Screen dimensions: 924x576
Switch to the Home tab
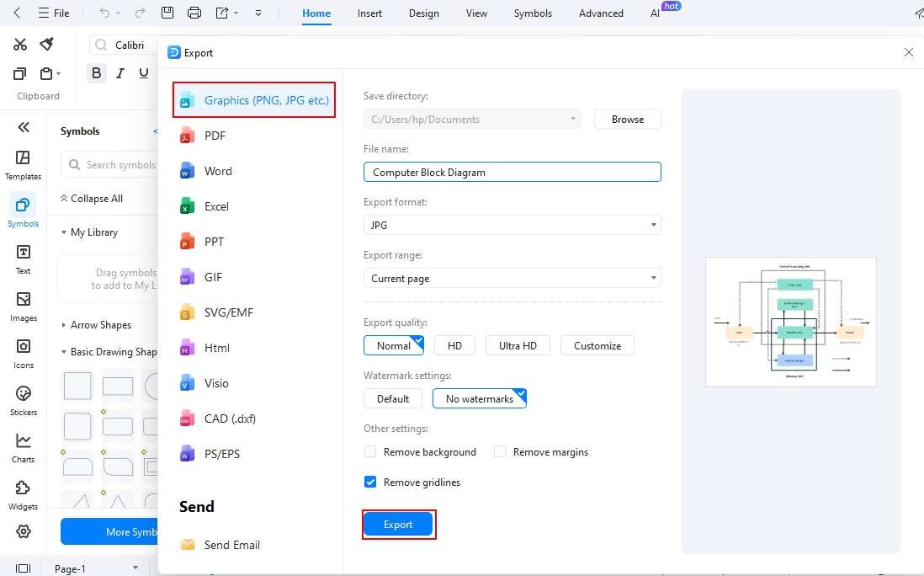[316, 13]
